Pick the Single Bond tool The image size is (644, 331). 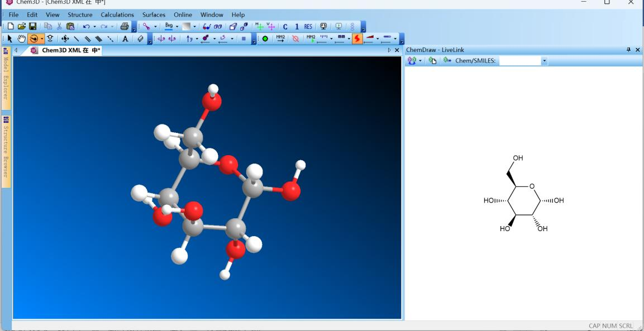point(76,38)
